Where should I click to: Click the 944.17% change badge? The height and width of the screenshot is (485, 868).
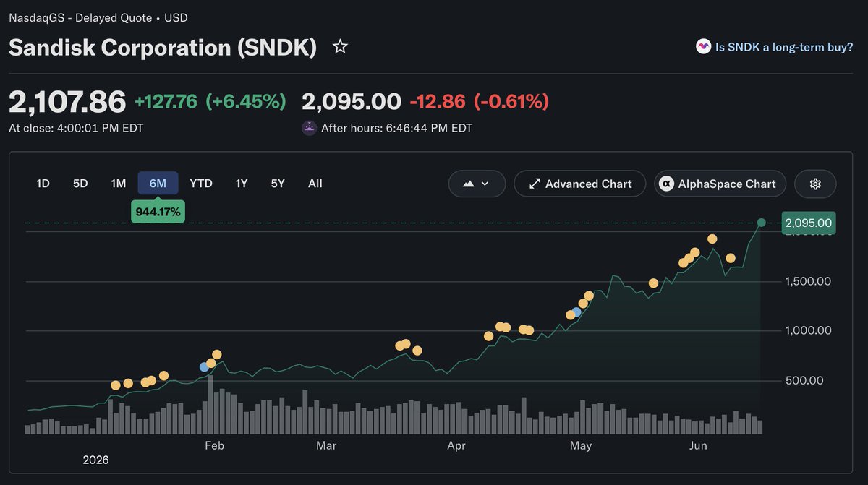point(157,212)
